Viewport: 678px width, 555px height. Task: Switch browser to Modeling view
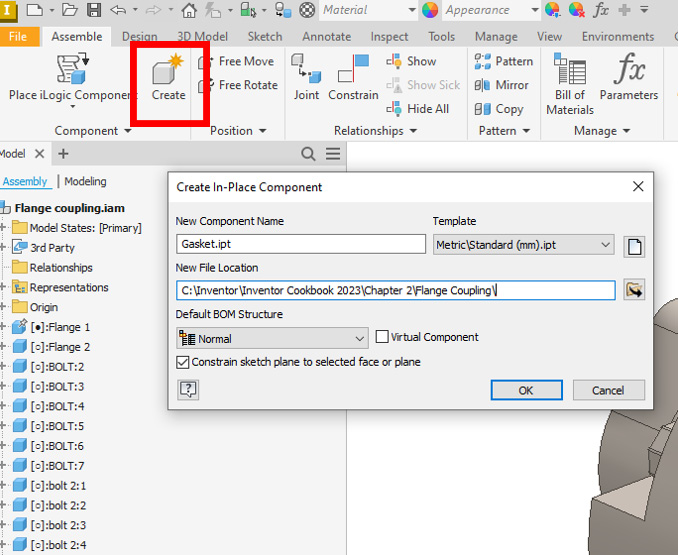[x=85, y=181]
